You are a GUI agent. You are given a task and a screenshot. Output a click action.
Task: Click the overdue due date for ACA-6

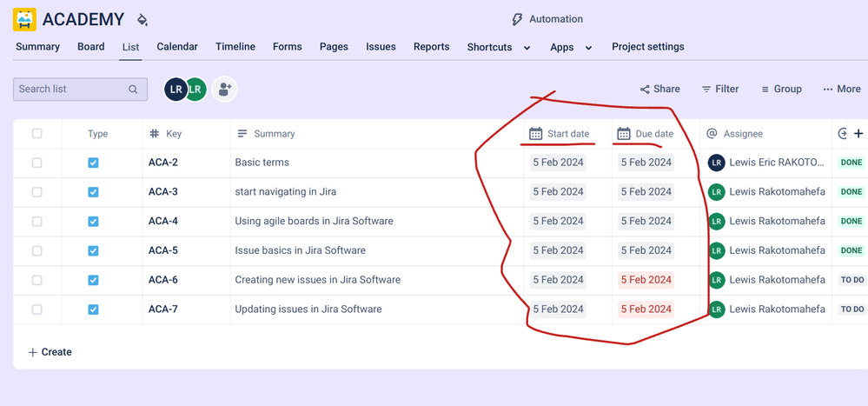click(x=646, y=280)
